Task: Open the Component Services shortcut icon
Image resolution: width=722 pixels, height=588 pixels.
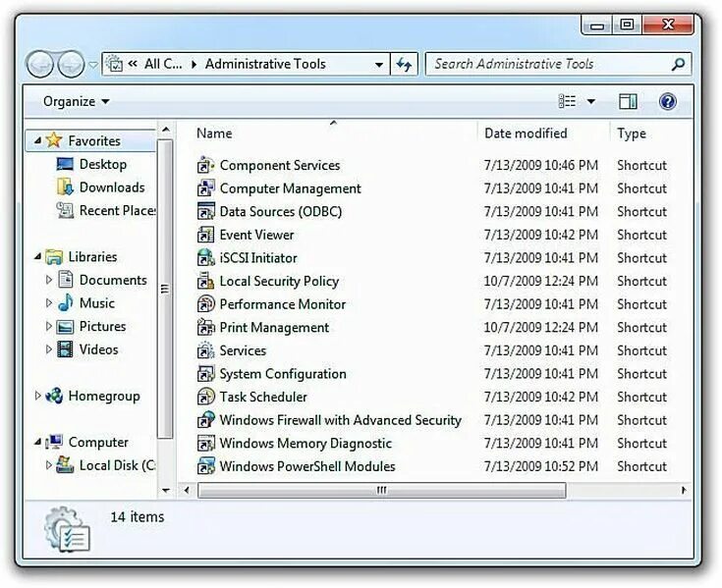Action: point(206,165)
